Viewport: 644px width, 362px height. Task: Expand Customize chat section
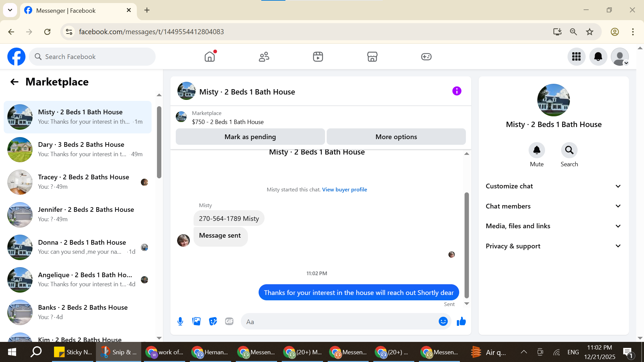click(x=553, y=186)
